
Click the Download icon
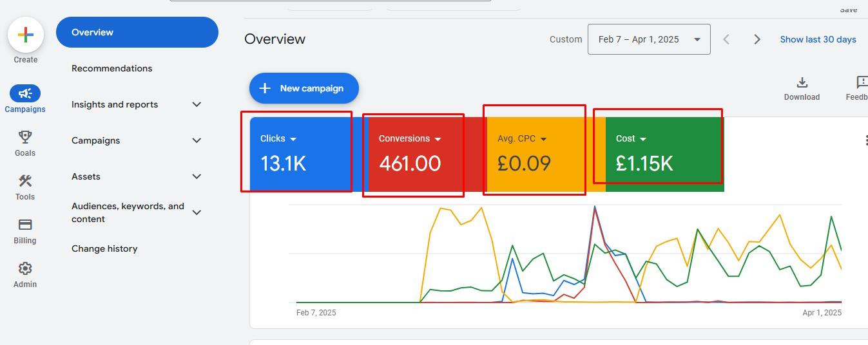point(802,83)
